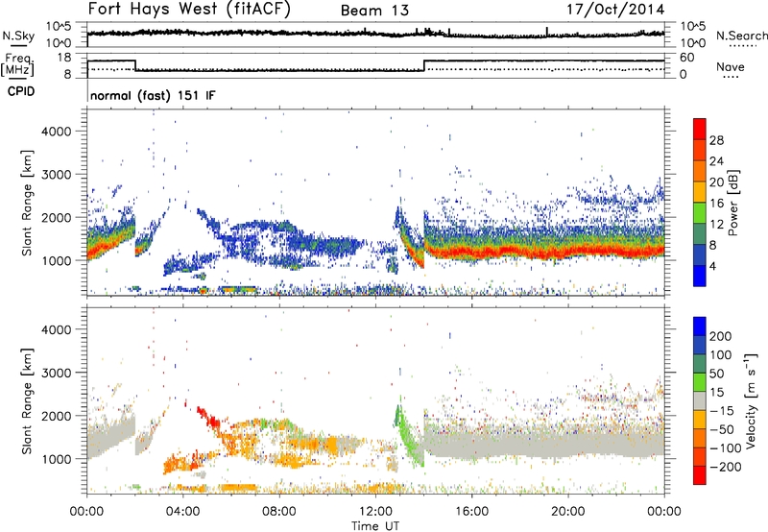Click the '08:00' time axis tick label

tap(279, 512)
